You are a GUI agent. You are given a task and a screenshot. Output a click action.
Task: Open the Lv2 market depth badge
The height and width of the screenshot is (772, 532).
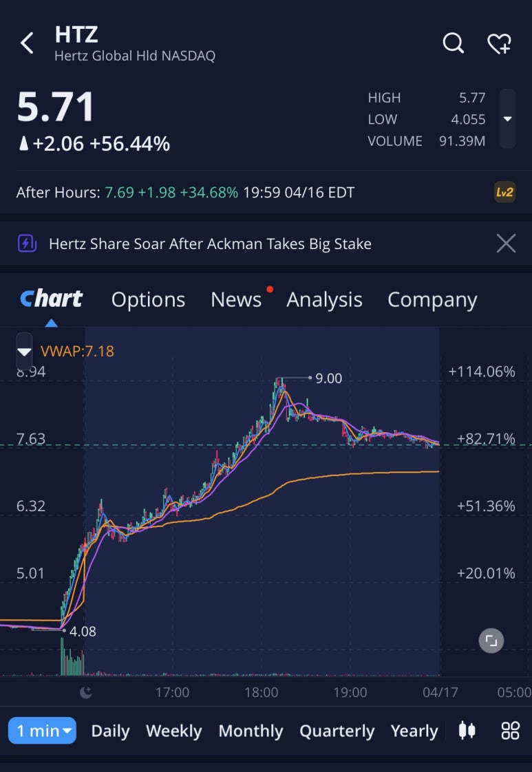(504, 192)
